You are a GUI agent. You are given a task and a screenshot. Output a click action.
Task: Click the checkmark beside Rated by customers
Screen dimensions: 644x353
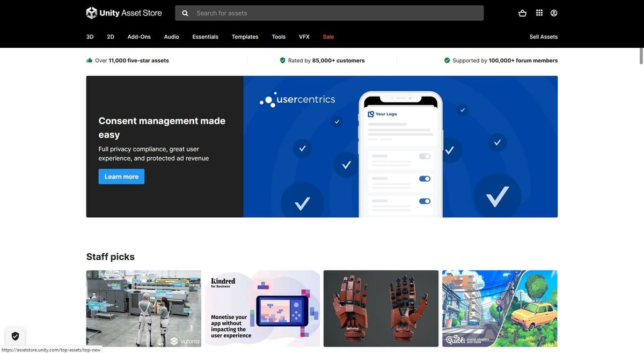pos(282,61)
